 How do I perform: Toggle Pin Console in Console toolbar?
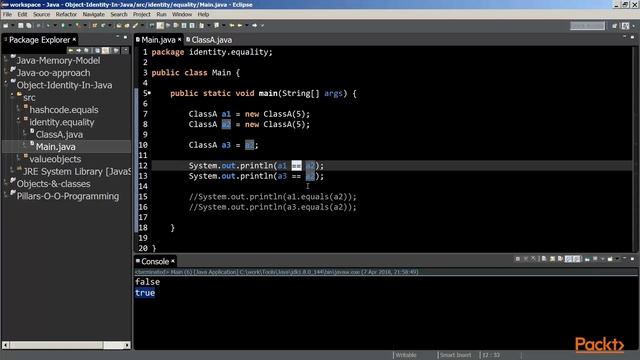[x=587, y=259]
